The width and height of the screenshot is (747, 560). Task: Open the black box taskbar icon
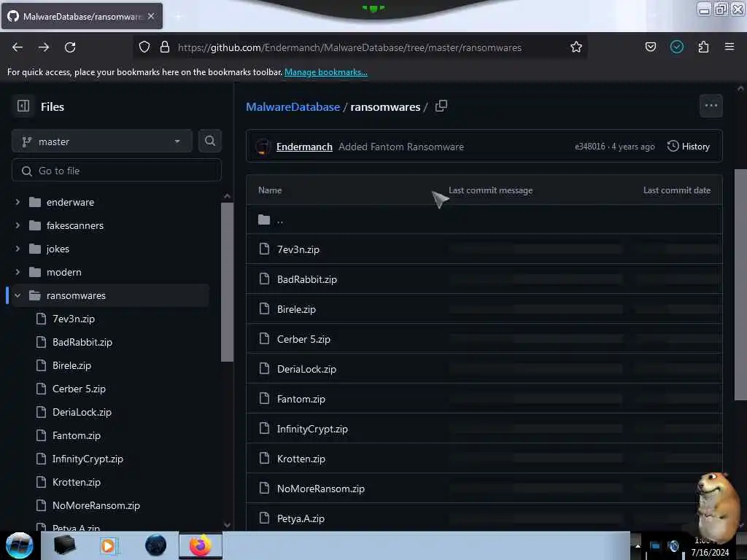65,545
